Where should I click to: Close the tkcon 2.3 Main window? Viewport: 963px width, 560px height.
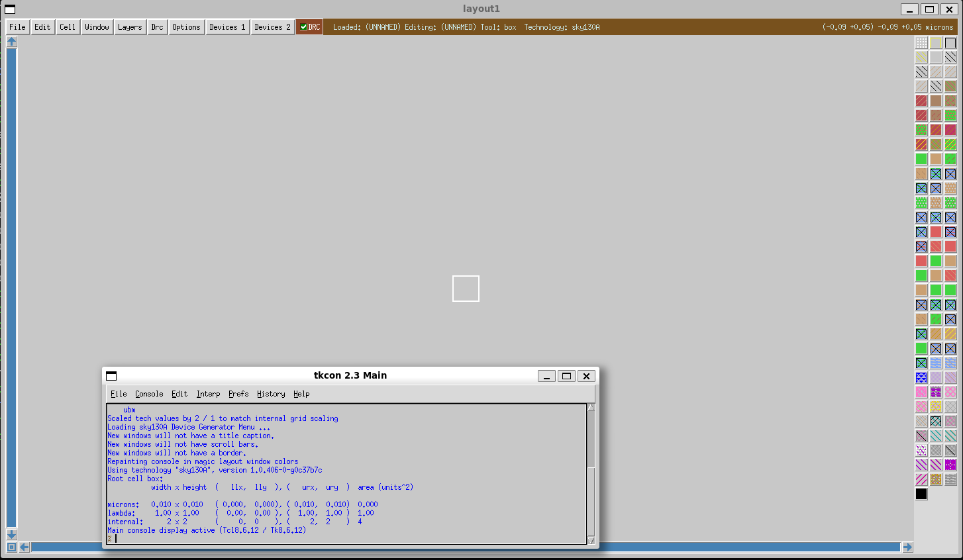pyautogui.click(x=586, y=376)
